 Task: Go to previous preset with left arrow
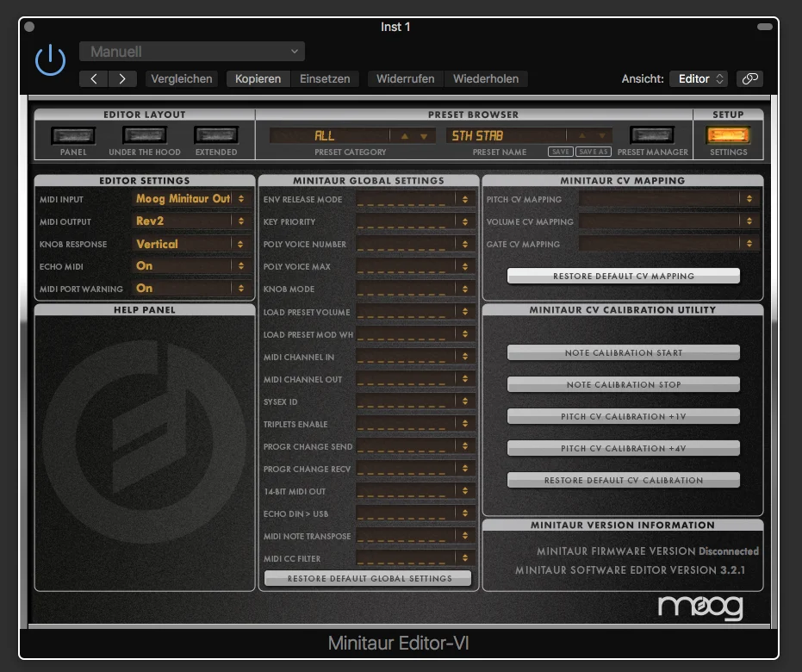[94, 78]
